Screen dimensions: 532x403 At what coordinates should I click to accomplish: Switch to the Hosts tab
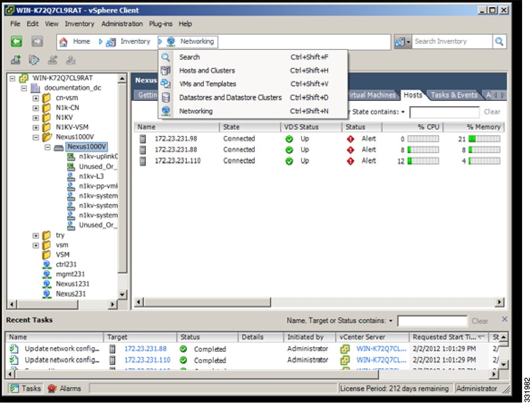pyautogui.click(x=413, y=95)
